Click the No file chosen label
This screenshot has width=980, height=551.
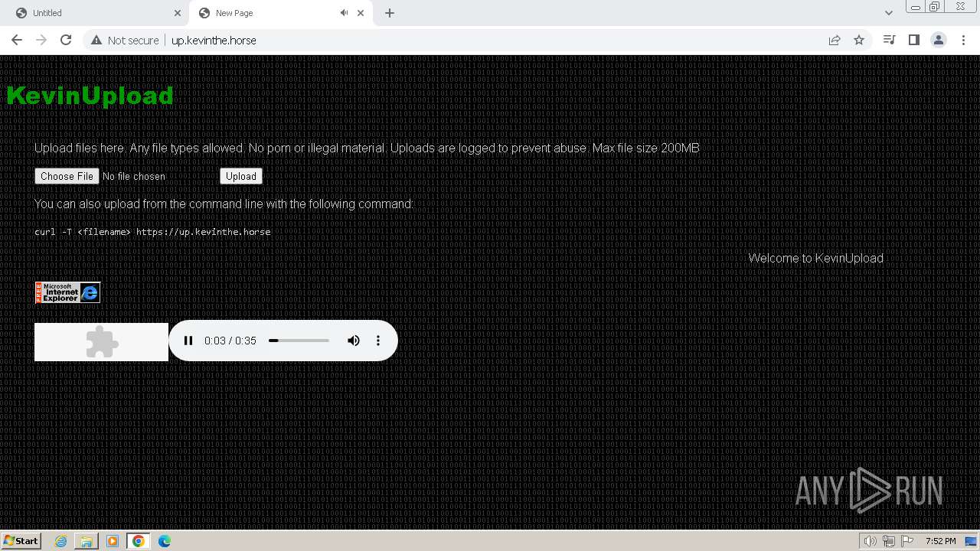[x=134, y=176]
